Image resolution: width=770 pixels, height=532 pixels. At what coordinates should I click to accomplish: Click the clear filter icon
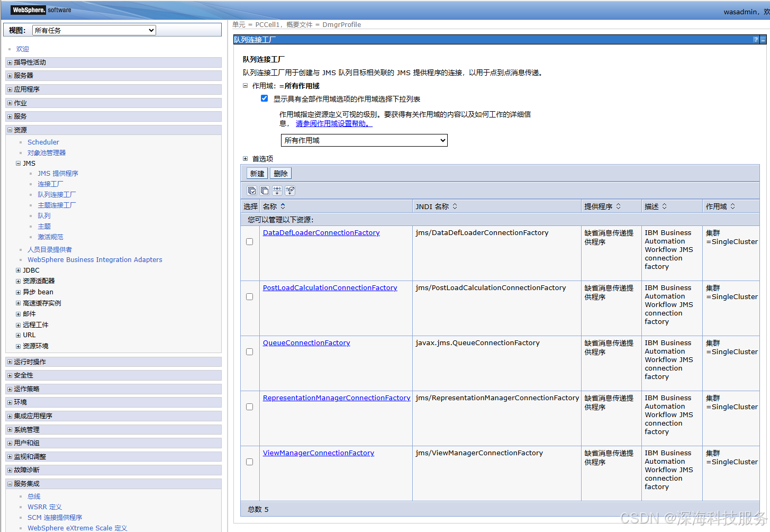pyautogui.click(x=290, y=191)
